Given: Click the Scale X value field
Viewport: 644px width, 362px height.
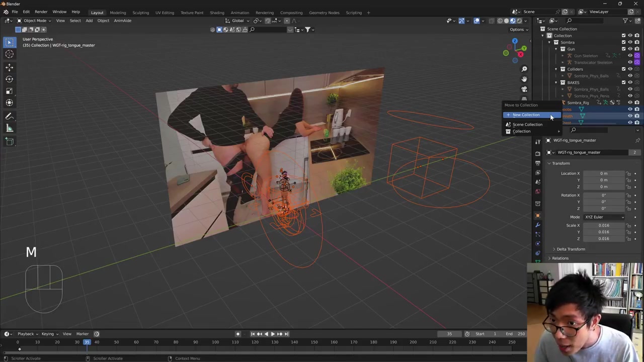Looking at the screenshot, I should [604, 225].
